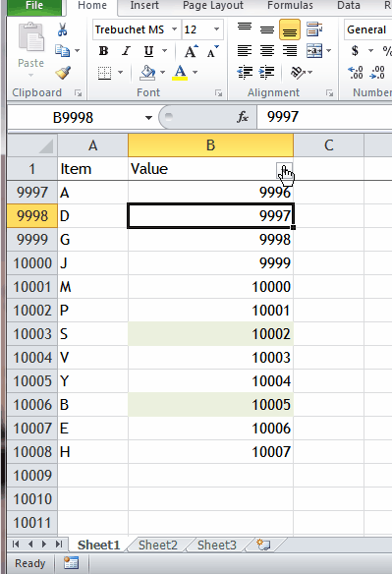This screenshot has height=574, width=392.
Task: Switch to the Page Layout tab
Action: [213, 6]
